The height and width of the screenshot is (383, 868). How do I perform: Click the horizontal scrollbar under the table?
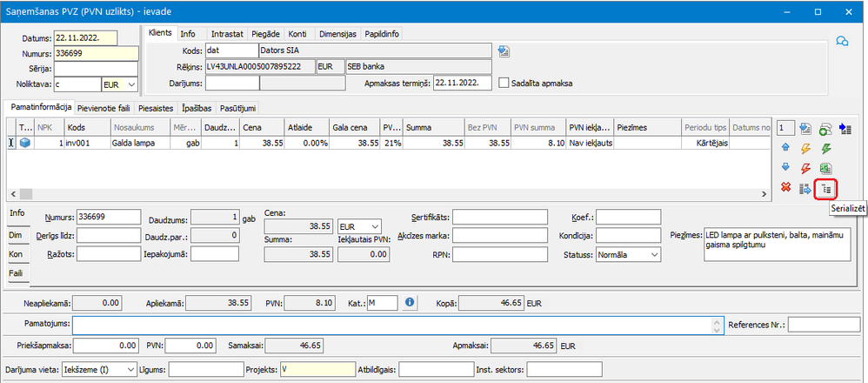tap(391, 193)
